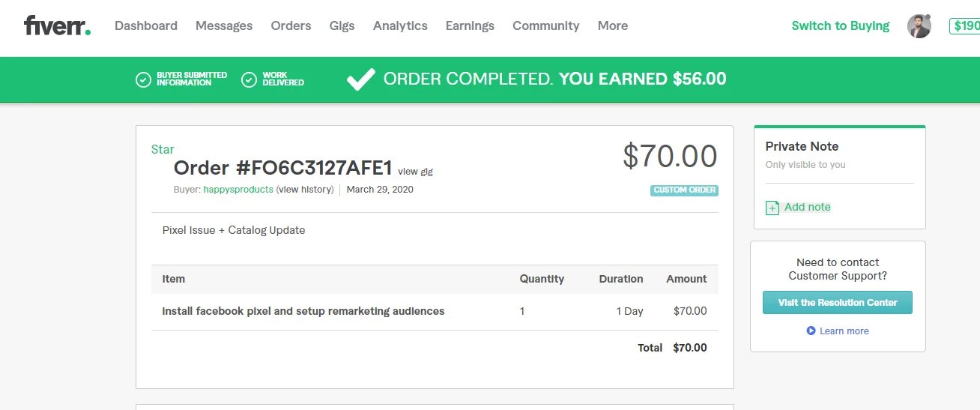The image size is (980, 410).
Task: Open the Community dropdown
Action: tap(545, 25)
